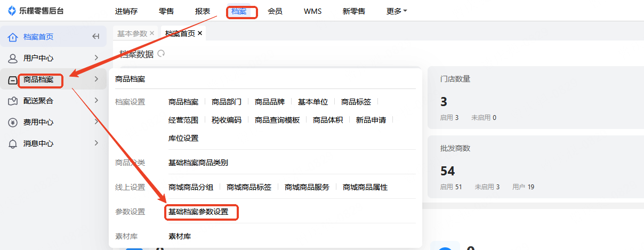The width and height of the screenshot is (644, 250).
Task: Refresh 档案数据 with the reload icon
Action: 161,53
